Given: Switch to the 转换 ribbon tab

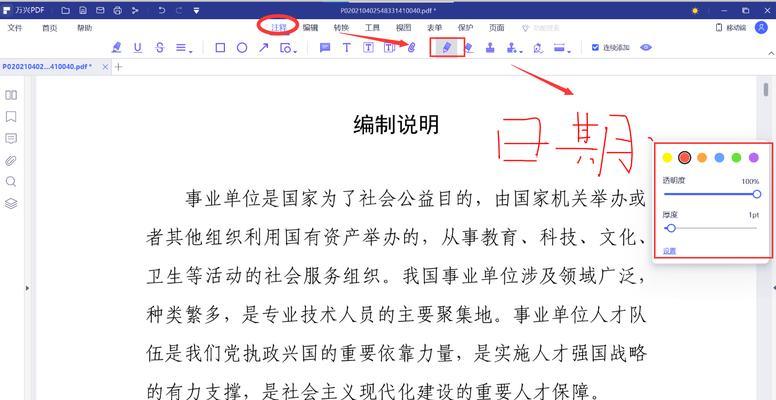Looking at the screenshot, I should coord(341,28).
